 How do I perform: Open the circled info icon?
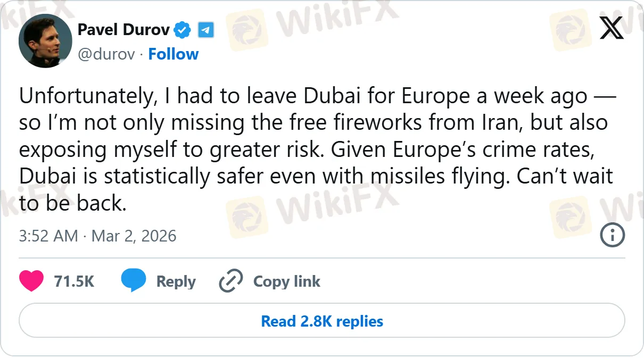612,236
